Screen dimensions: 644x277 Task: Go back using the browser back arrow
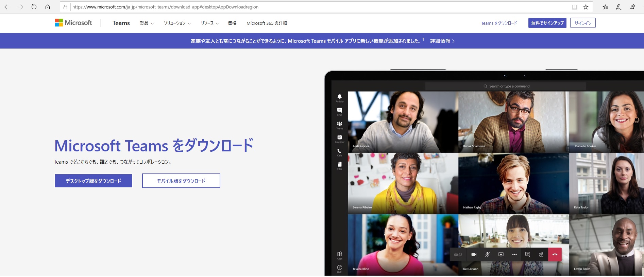pyautogui.click(x=7, y=7)
